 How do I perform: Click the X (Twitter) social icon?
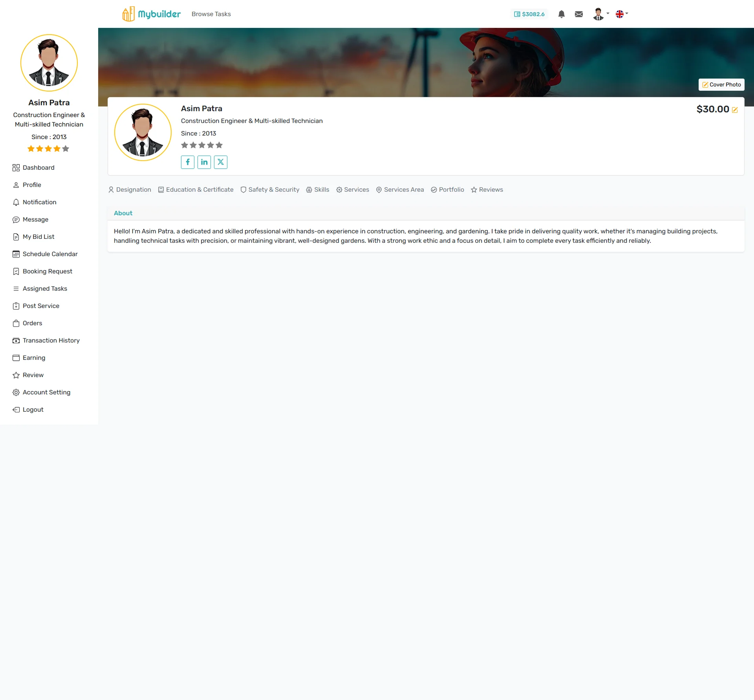point(221,162)
